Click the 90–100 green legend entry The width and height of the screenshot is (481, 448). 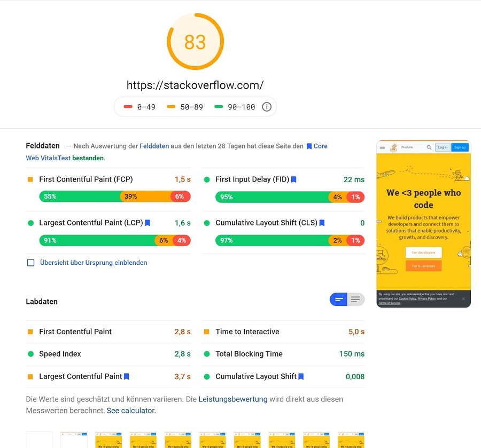click(235, 107)
